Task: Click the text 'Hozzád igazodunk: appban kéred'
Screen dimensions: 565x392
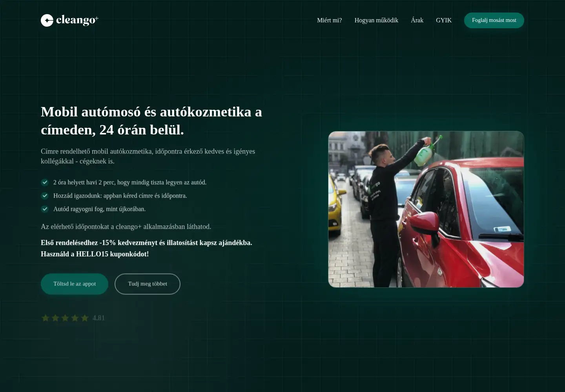Action: click(120, 196)
